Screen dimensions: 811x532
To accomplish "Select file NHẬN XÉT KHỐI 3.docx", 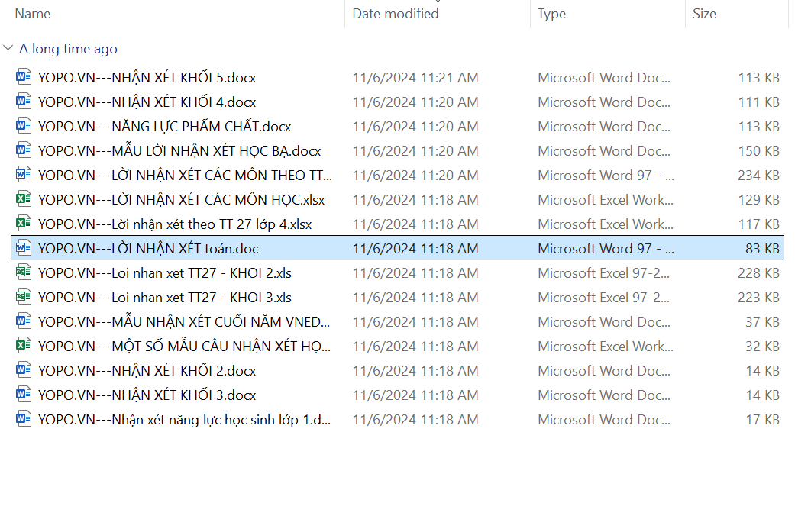I will pyautogui.click(x=147, y=395).
